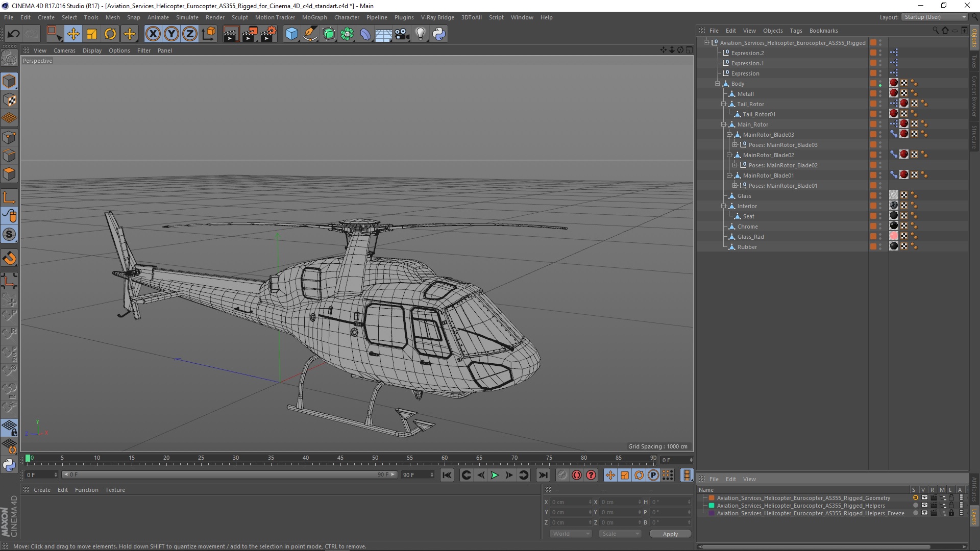This screenshot has height=551, width=980.
Task: Select the Glass object in tree
Action: tap(744, 196)
